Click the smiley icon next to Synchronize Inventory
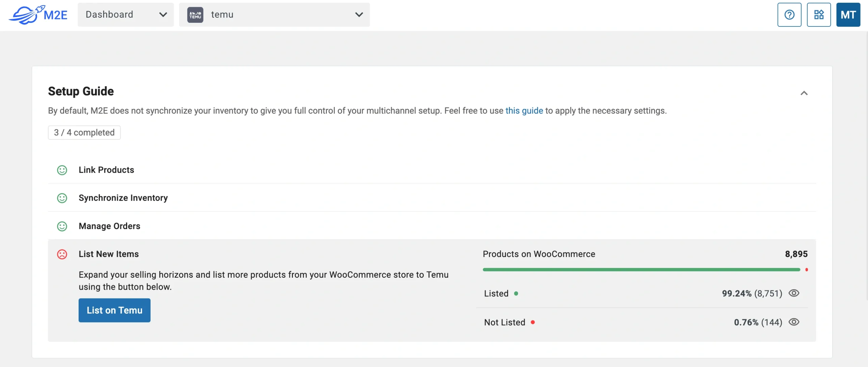The width and height of the screenshot is (868, 367). coord(62,198)
